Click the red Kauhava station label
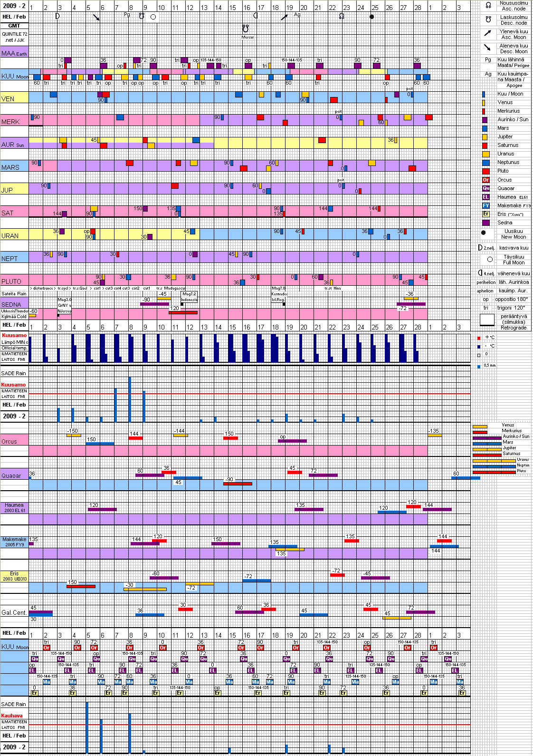The height and width of the screenshot is (756, 533). pyautogui.click(x=12, y=716)
